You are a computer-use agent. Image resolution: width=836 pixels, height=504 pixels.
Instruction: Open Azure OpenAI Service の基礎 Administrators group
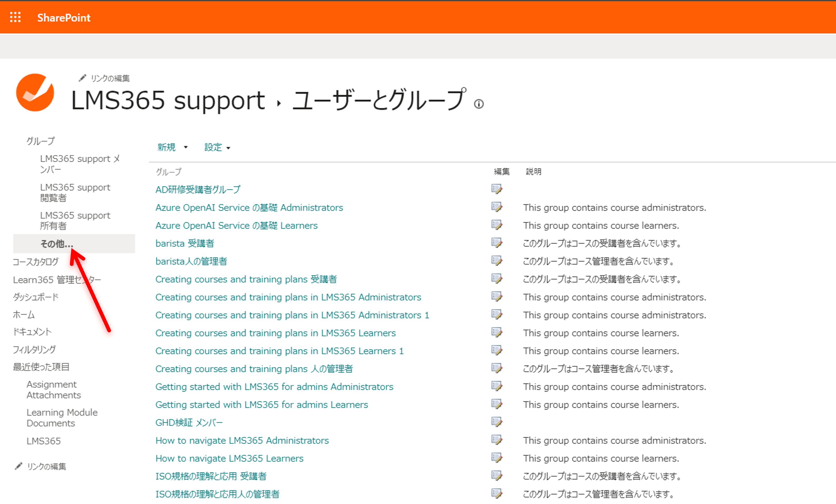pos(249,207)
